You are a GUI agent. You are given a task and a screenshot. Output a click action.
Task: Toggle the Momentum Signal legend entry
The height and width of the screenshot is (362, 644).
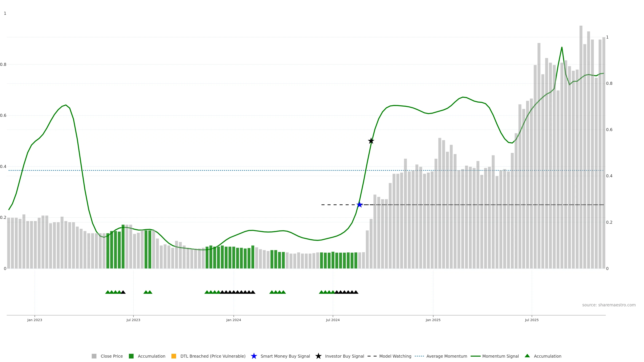[x=500, y=356]
